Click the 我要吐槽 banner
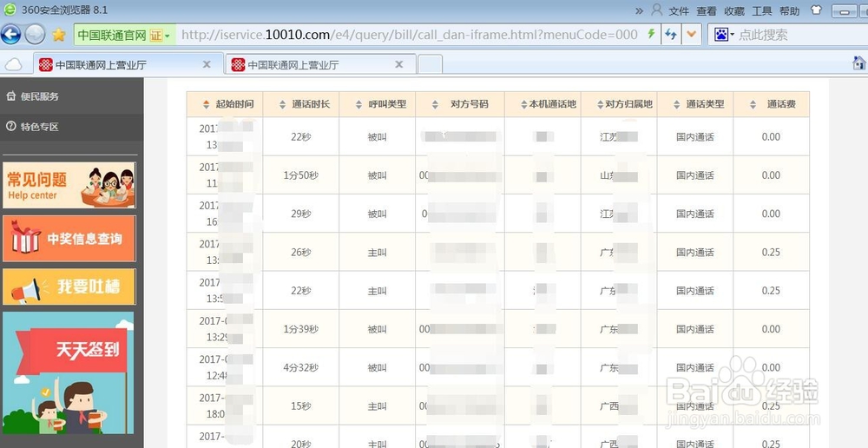The image size is (868, 448). click(69, 287)
